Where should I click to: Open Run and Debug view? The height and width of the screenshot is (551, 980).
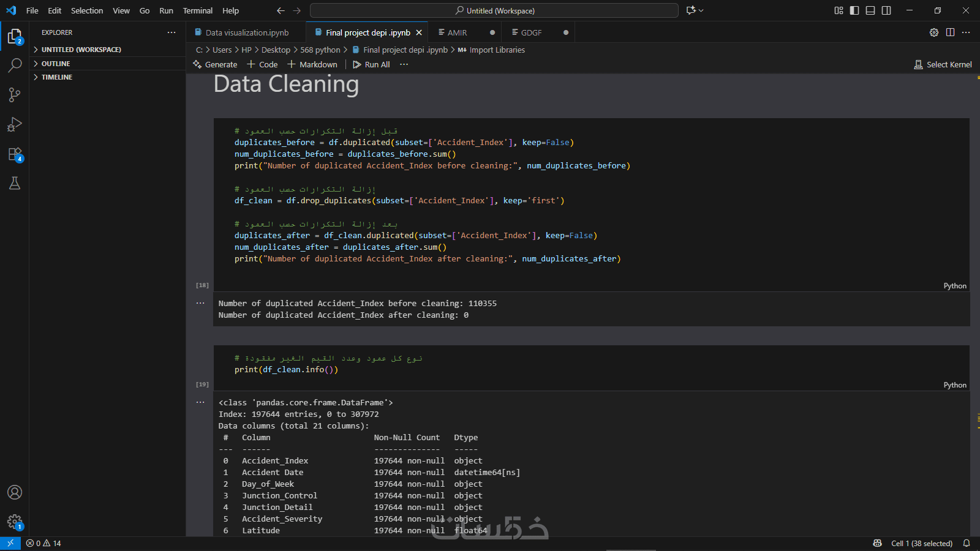pyautogui.click(x=15, y=124)
